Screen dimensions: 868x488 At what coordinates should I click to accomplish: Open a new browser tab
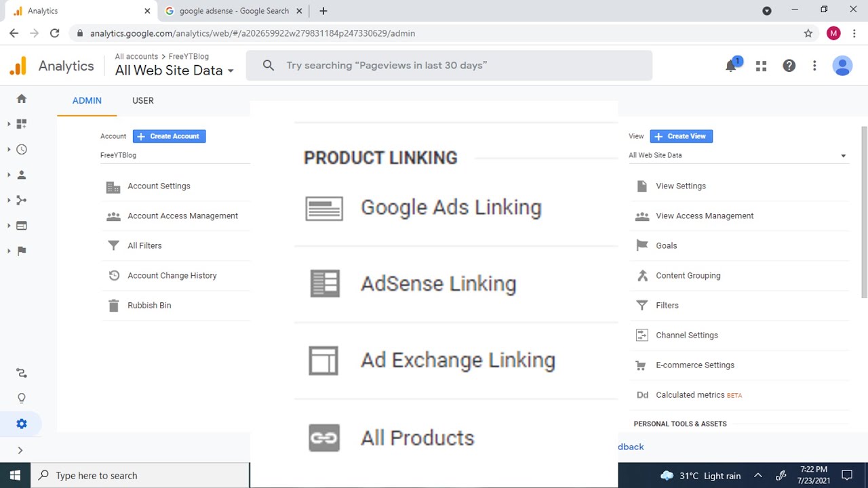[323, 11]
